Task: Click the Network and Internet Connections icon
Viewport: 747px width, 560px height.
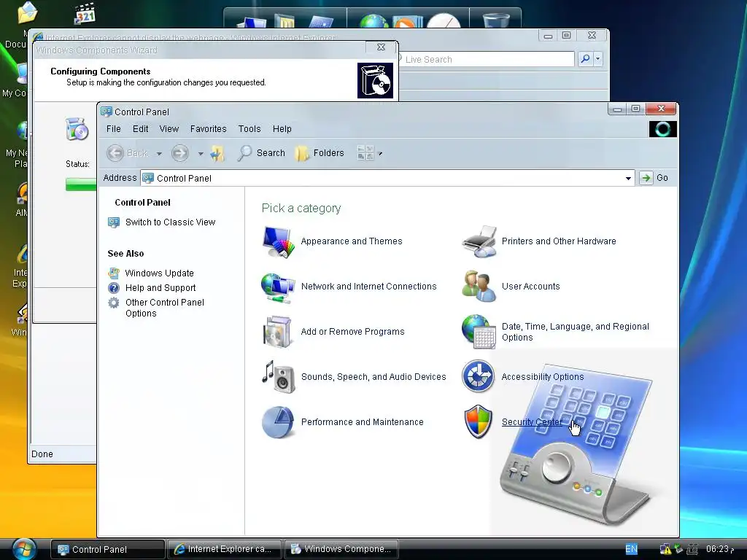Action: click(278, 287)
